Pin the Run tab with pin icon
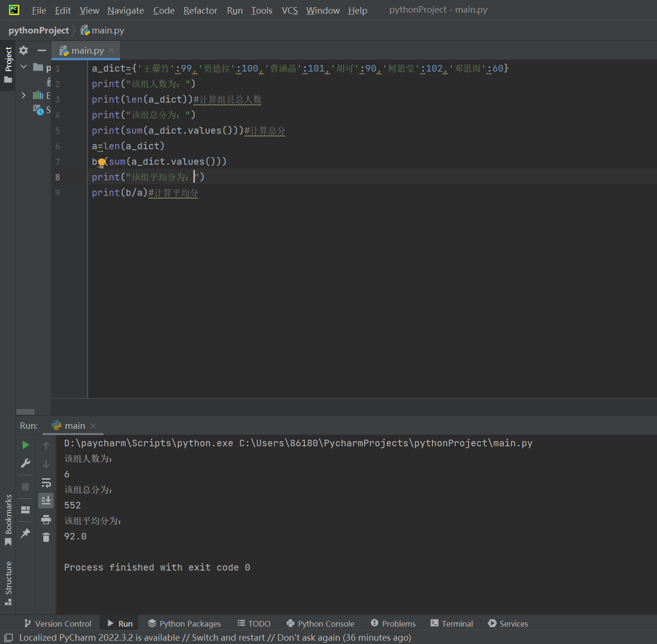This screenshot has width=657, height=644. (25, 533)
